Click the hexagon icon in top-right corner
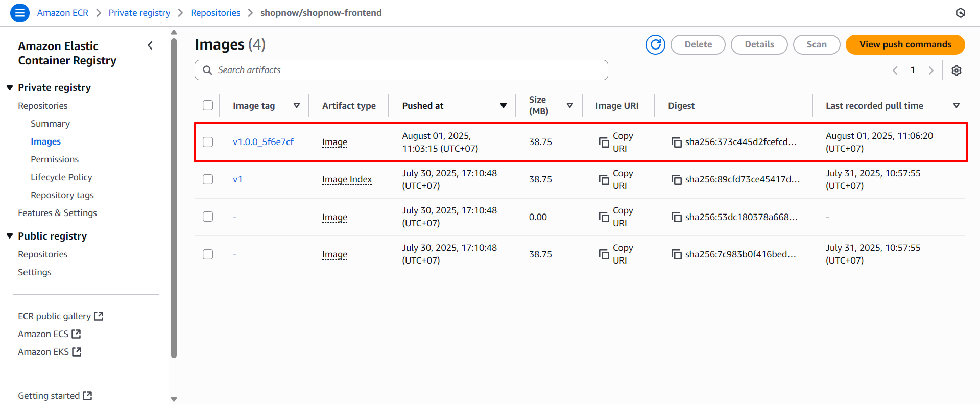The image size is (980, 404). (x=961, y=13)
